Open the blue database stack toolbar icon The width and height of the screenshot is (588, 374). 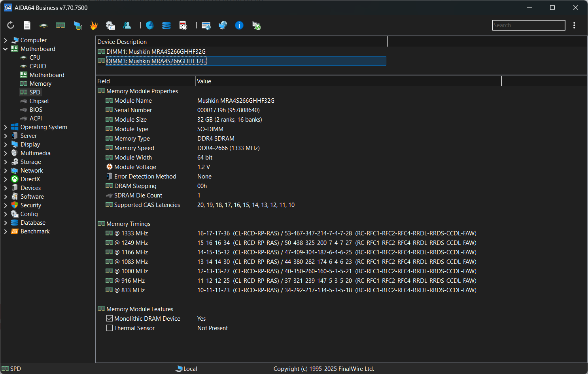pos(166,25)
